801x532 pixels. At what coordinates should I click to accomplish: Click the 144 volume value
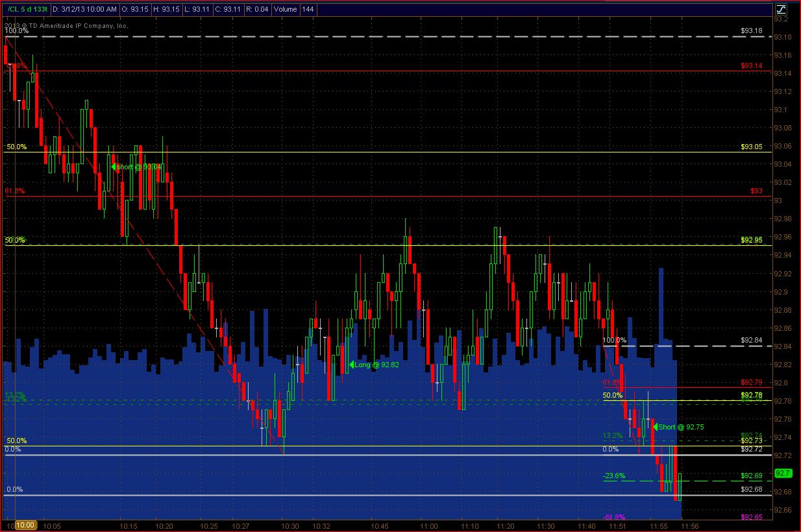click(x=308, y=9)
